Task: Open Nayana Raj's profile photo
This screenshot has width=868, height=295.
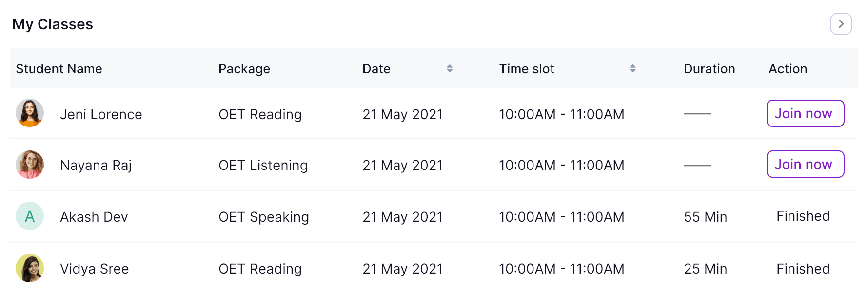Action: coord(30,165)
